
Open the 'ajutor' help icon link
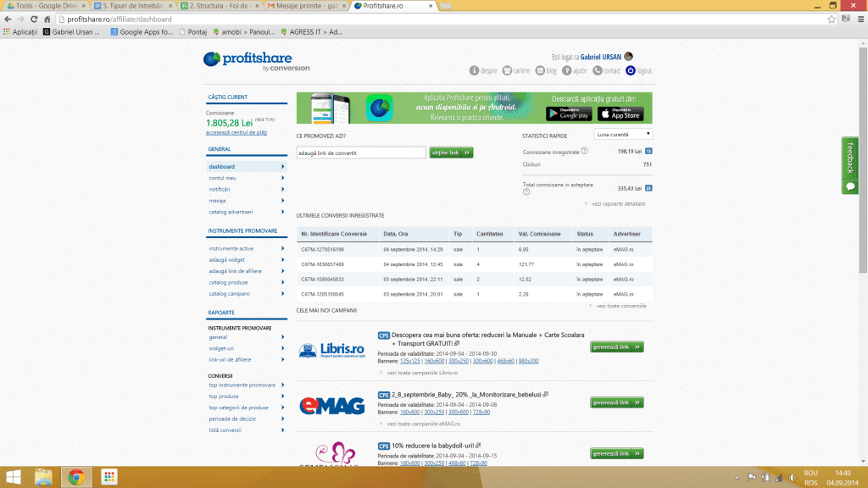tap(567, 71)
